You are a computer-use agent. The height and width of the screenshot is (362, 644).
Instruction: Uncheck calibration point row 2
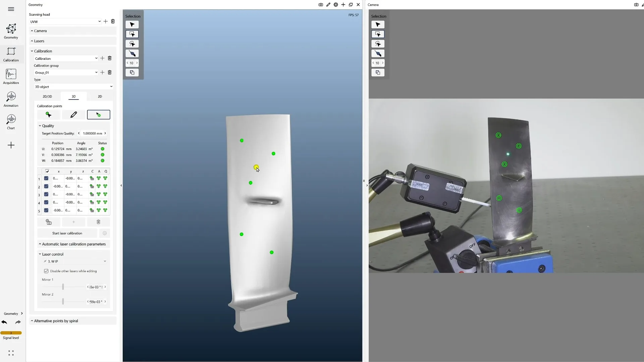click(x=46, y=186)
